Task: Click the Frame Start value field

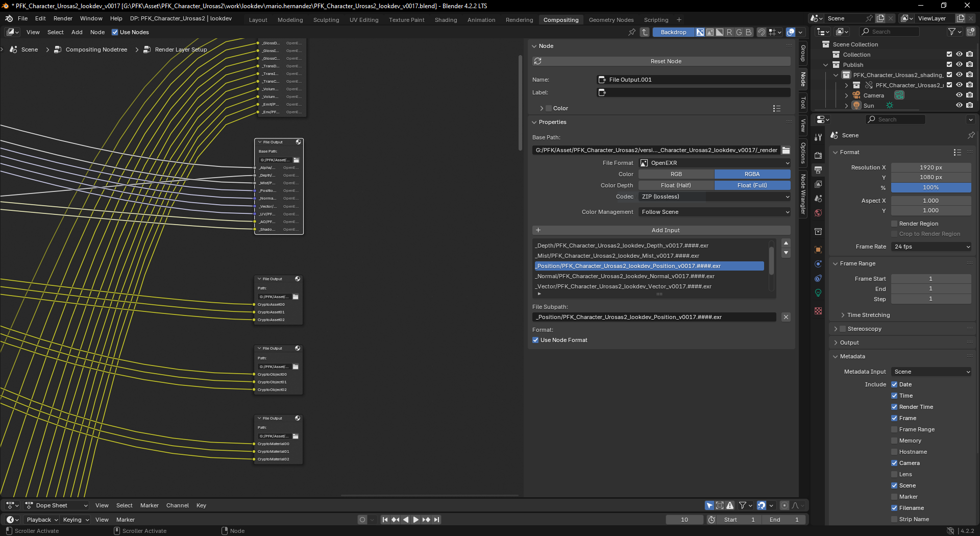Action: pyautogui.click(x=931, y=279)
